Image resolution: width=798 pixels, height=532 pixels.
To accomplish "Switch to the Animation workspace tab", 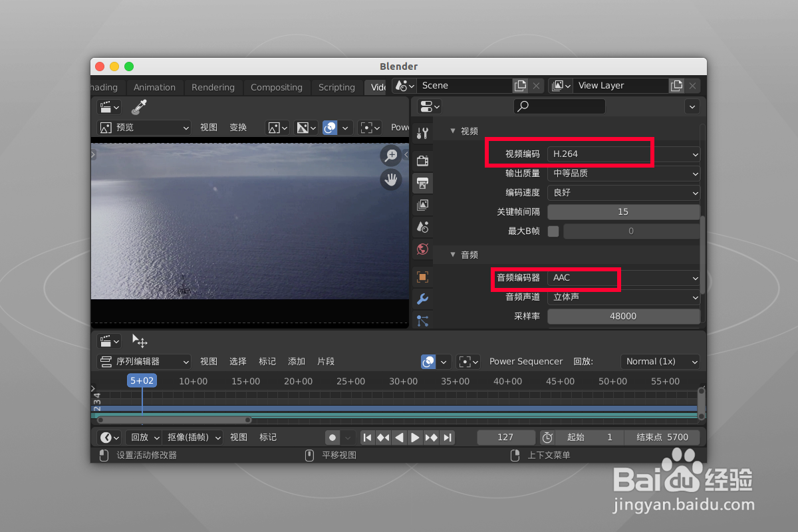I will pyautogui.click(x=154, y=87).
